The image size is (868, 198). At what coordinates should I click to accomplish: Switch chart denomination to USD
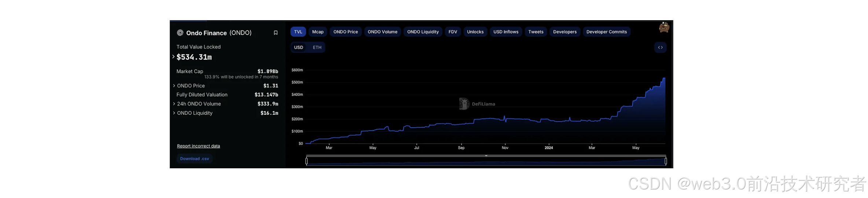pyautogui.click(x=299, y=47)
